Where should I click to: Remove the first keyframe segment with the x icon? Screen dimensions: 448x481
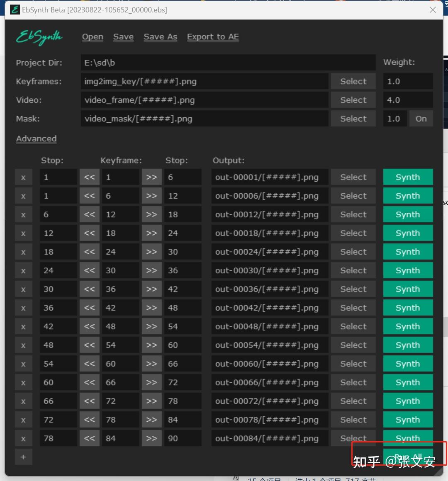click(x=23, y=177)
